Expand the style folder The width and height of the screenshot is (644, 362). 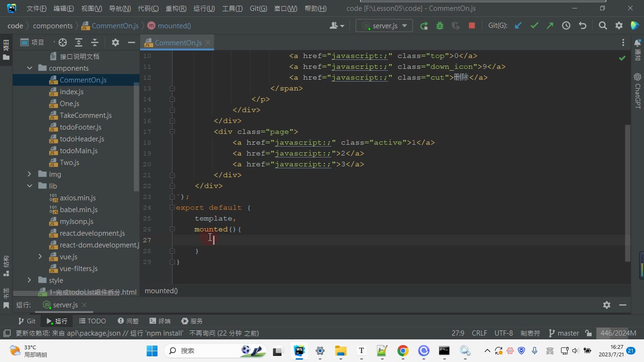(x=30, y=280)
